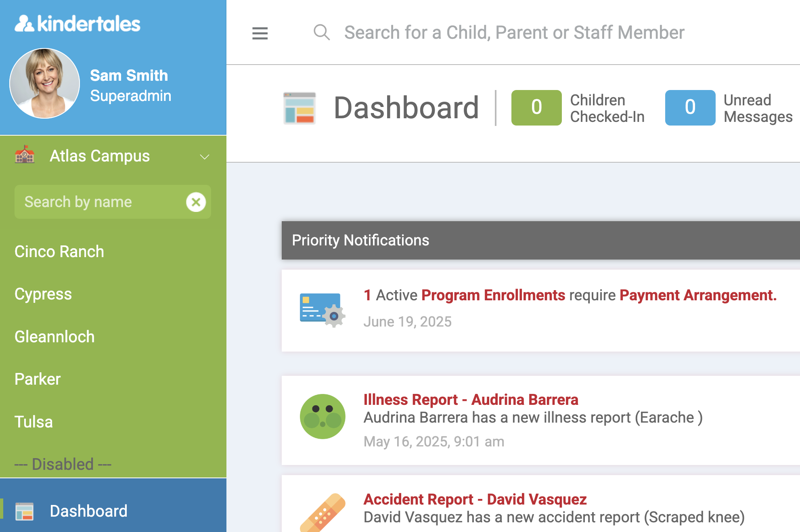This screenshot has height=532, width=800.
Task: Click the Sam Smith profile photo
Action: (x=45, y=84)
